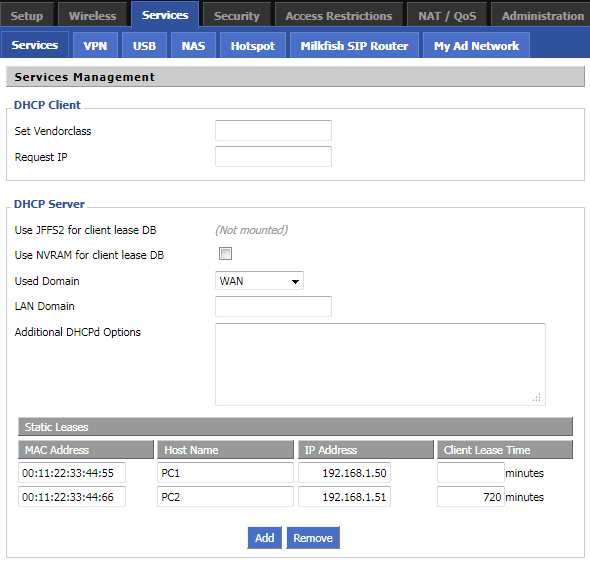
Task: Click the DHCP Server section title
Action: tap(49, 204)
